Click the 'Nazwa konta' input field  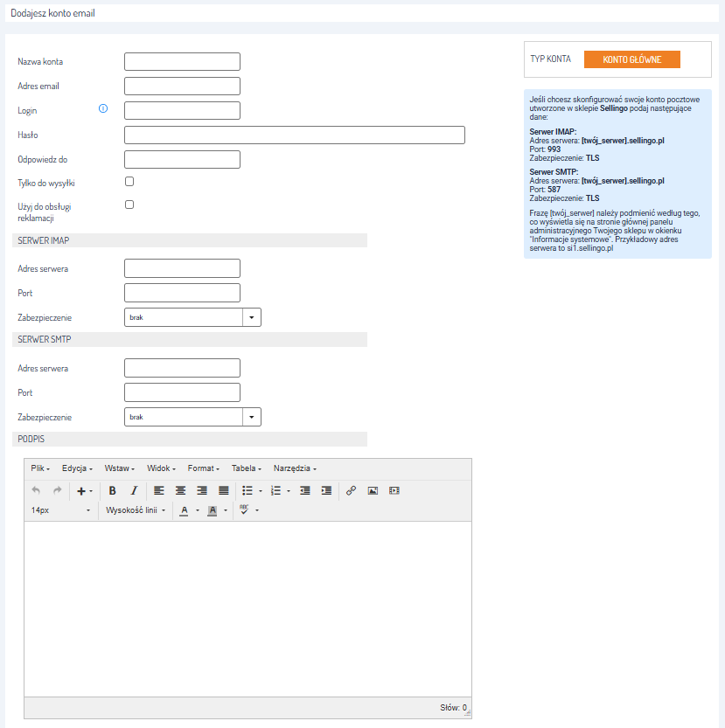pos(182,61)
